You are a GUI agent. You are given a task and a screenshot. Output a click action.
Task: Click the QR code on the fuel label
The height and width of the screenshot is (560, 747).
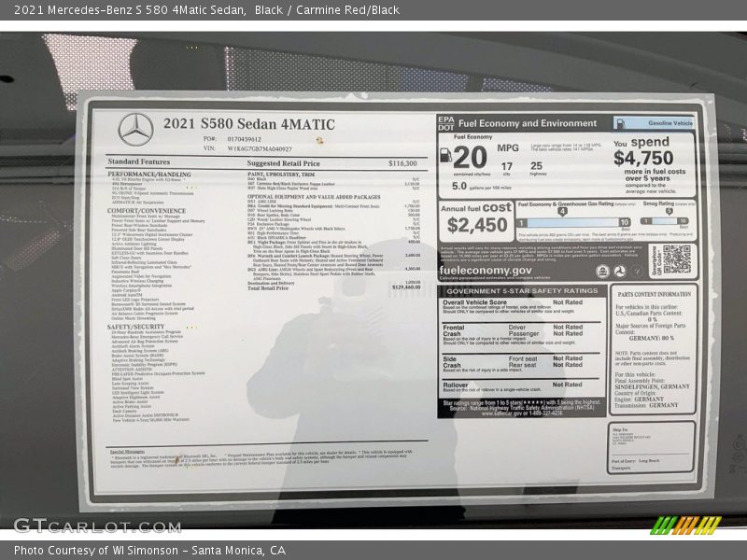point(676,259)
